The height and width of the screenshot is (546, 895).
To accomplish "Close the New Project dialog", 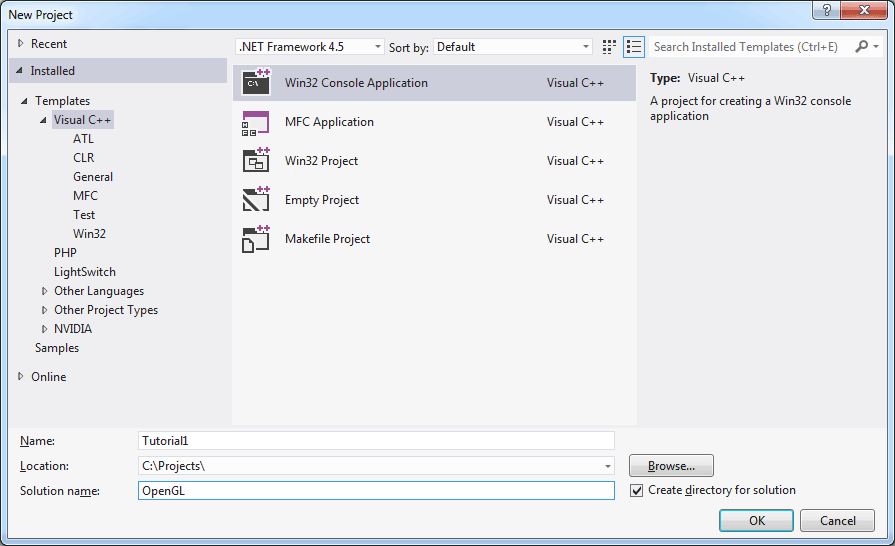I will pos(864,10).
